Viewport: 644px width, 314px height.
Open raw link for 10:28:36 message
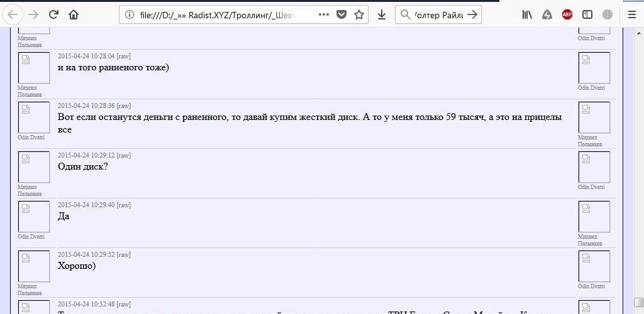click(x=123, y=106)
